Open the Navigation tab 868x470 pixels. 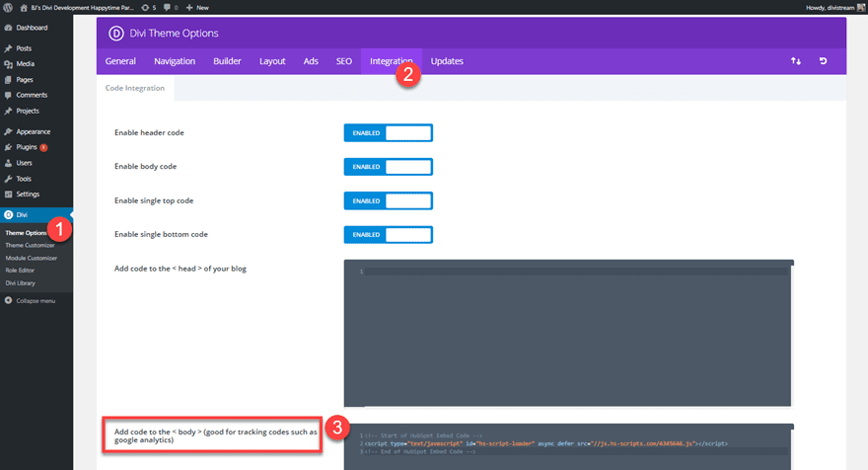(x=175, y=61)
